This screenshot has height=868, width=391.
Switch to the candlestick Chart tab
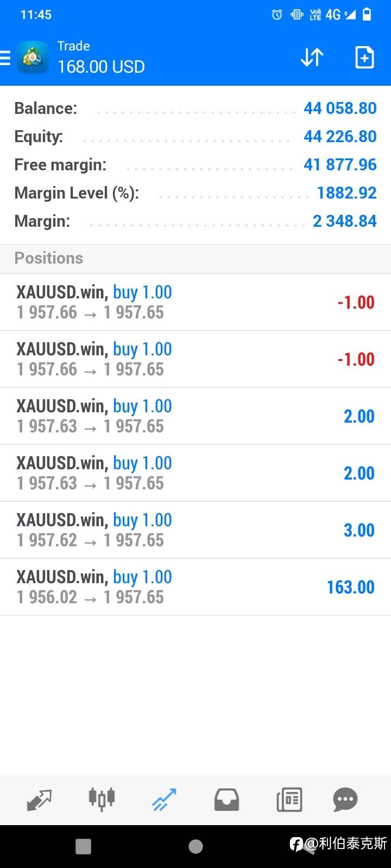click(102, 800)
